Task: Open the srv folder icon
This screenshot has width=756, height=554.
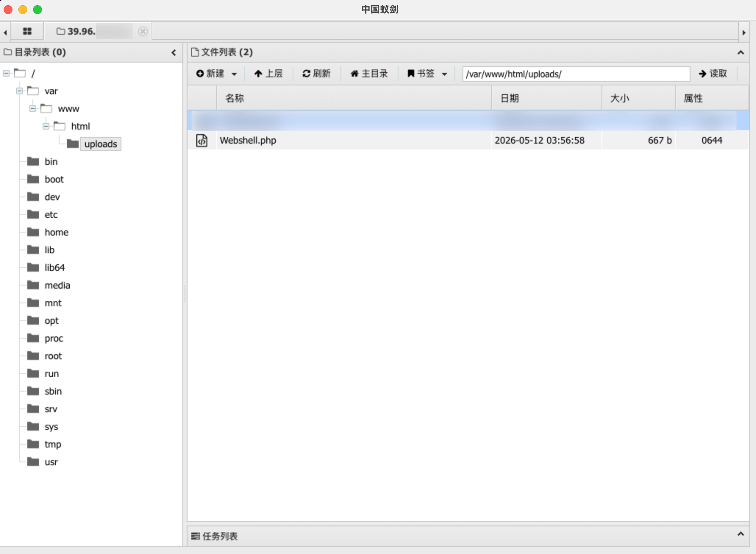Action: tap(33, 409)
